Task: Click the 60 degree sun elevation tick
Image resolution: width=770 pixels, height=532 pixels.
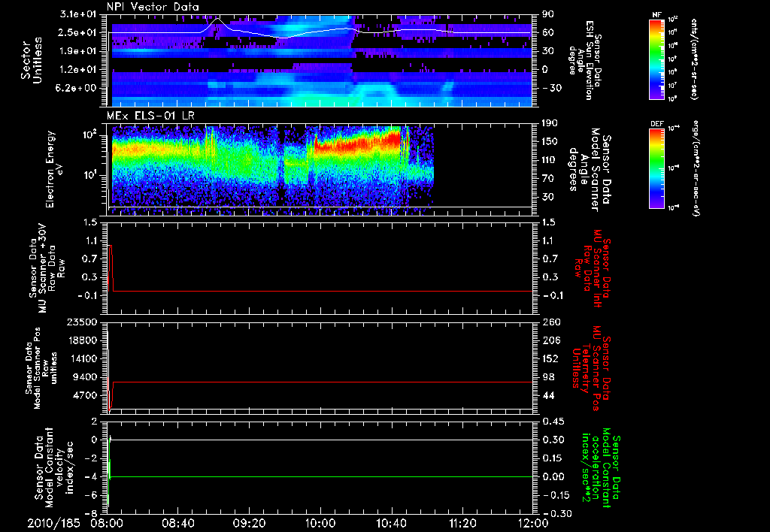Action: [x=548, y=32]
